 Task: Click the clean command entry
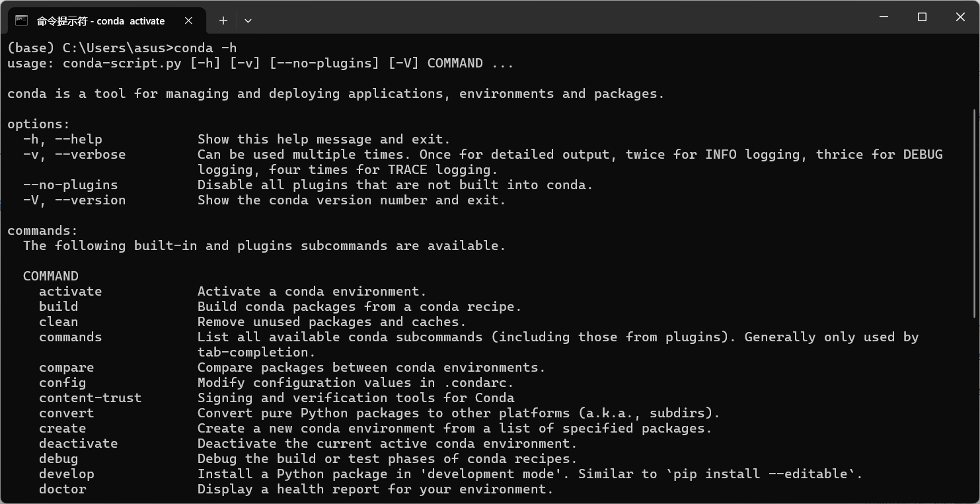pos(58,321)
